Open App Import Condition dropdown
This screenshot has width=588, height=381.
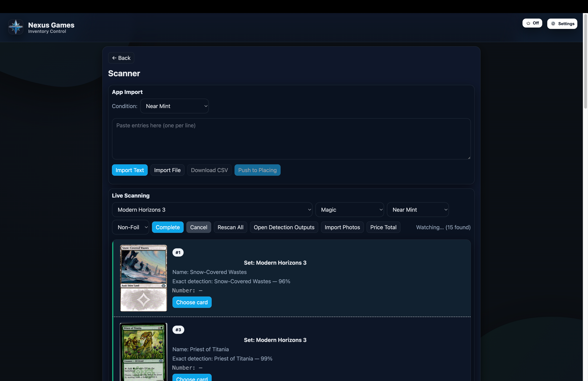click(x=175, y=106)
